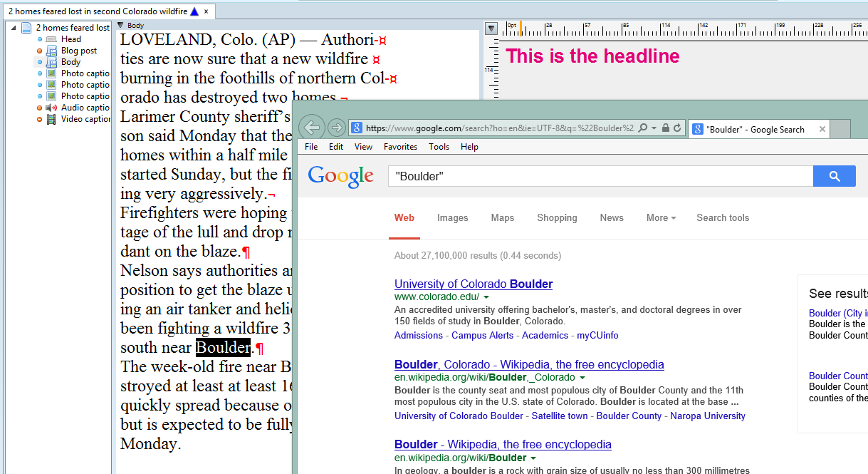This screenshot has width=868, height=474.
Task: Click the security lock icon in address bar
Action: point(665,128)
